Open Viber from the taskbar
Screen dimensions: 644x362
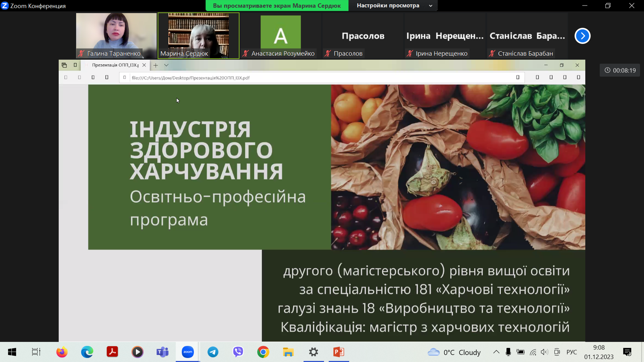(238, 352)
